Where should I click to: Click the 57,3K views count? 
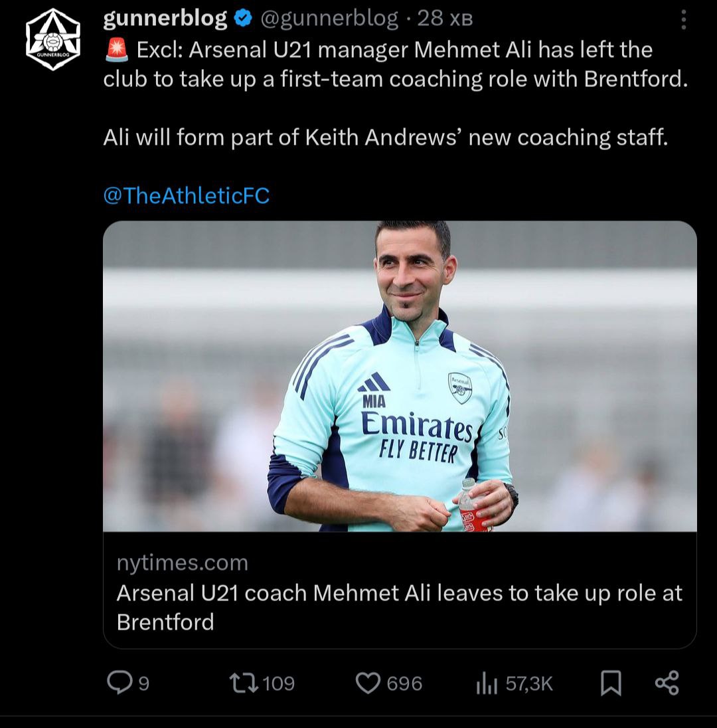click(x=529, y=683)
